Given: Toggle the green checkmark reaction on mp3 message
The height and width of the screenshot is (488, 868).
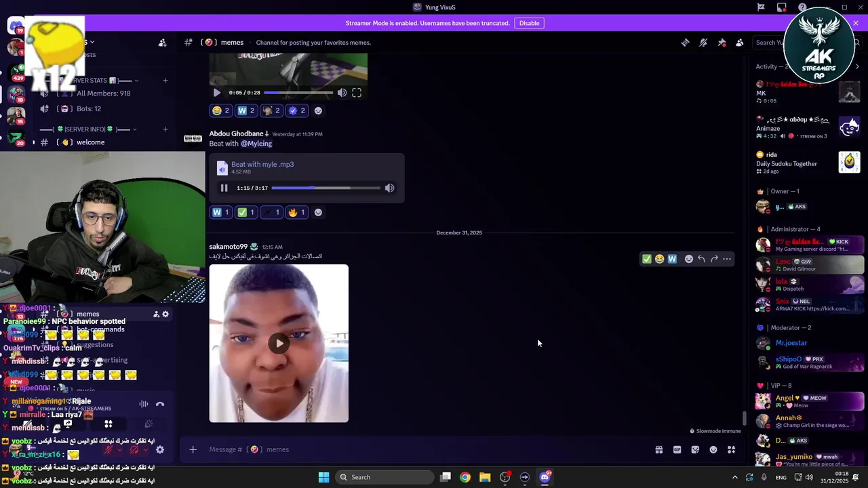Looking at the screenshot, I should point(245,212).
